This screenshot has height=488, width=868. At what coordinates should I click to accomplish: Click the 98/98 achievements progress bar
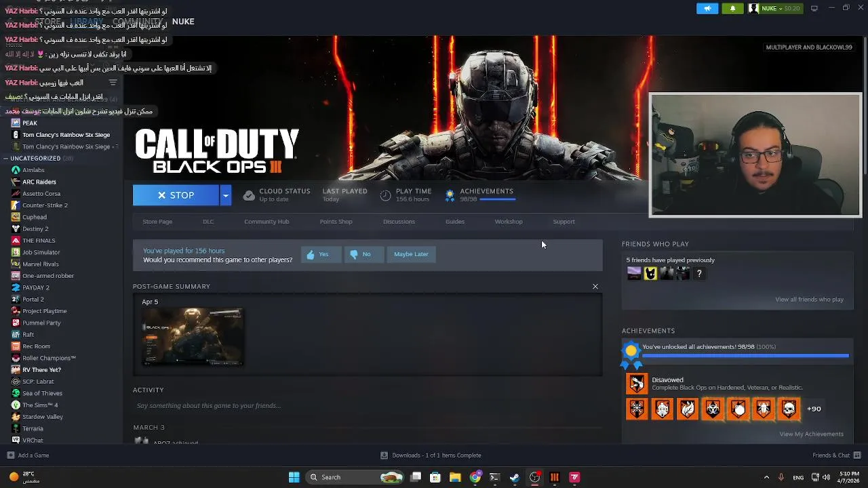coord(745,355)
